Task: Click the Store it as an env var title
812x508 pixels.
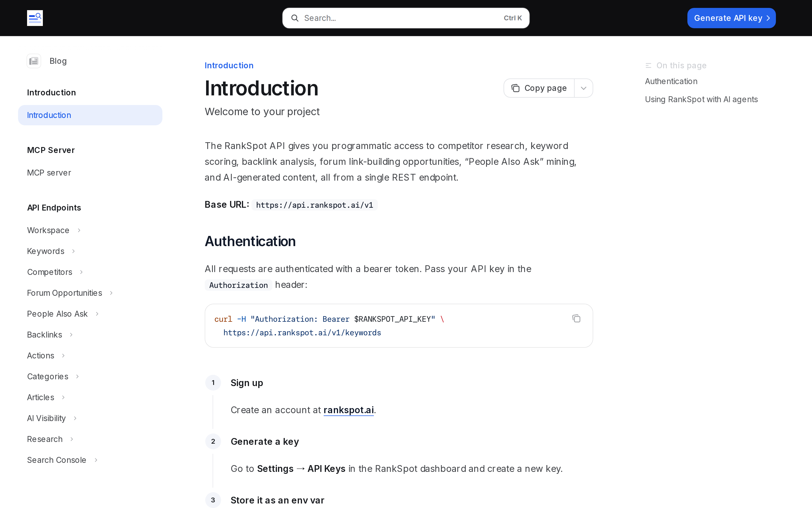Action: (277, 500)
